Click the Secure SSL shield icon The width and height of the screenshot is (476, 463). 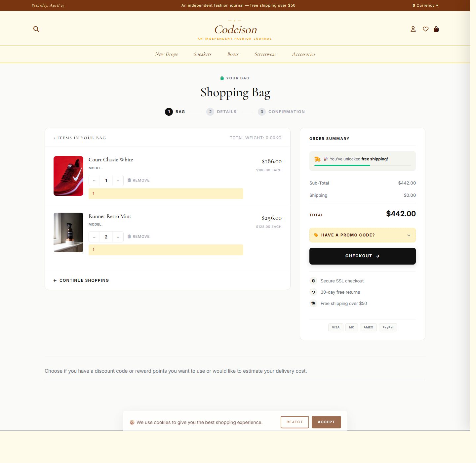tap(313, 281)
